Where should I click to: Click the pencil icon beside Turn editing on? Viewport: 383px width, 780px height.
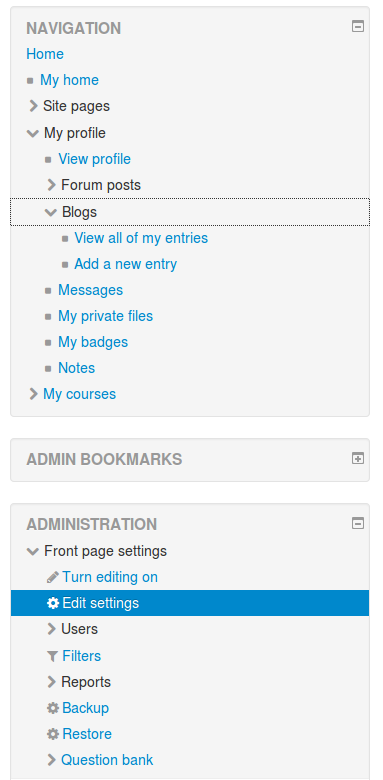point(52,577)
